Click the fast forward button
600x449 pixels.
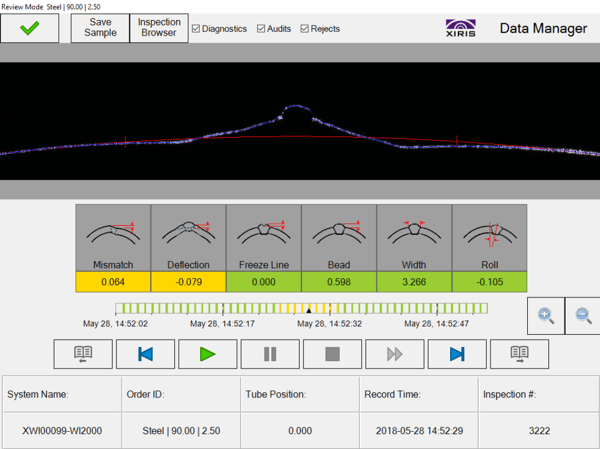(395, 354)
